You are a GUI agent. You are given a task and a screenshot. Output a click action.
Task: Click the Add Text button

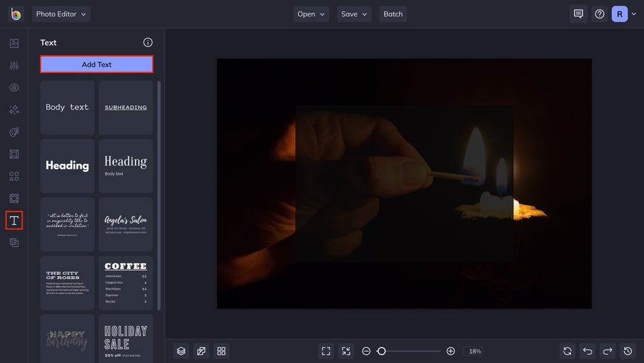(96, 64)
